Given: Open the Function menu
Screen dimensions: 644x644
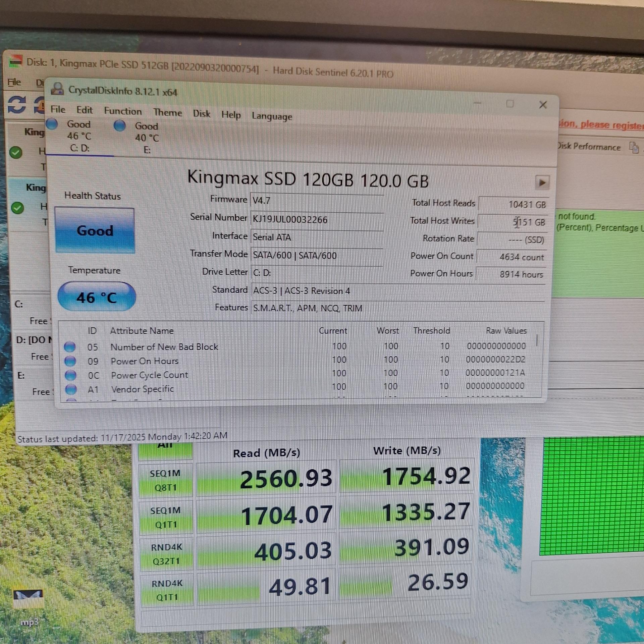Looking at the screenshot, I should coord(123,111).
